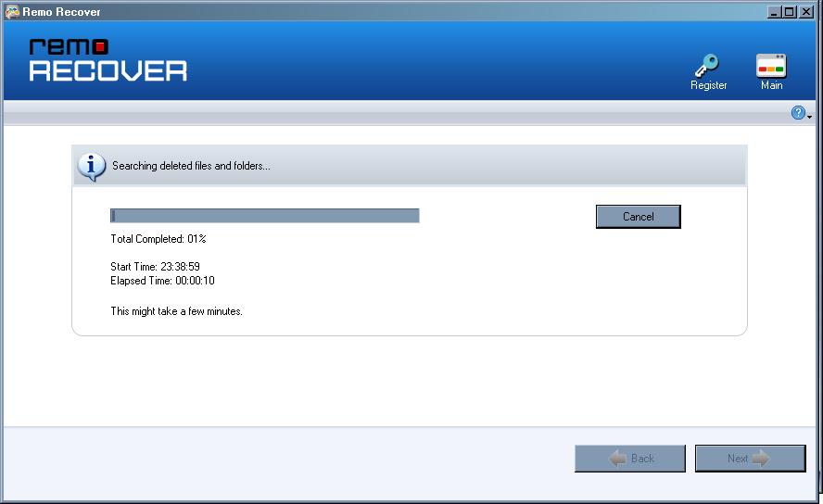Select the 'Total Completed: 01%' text

tap(158, 239)
